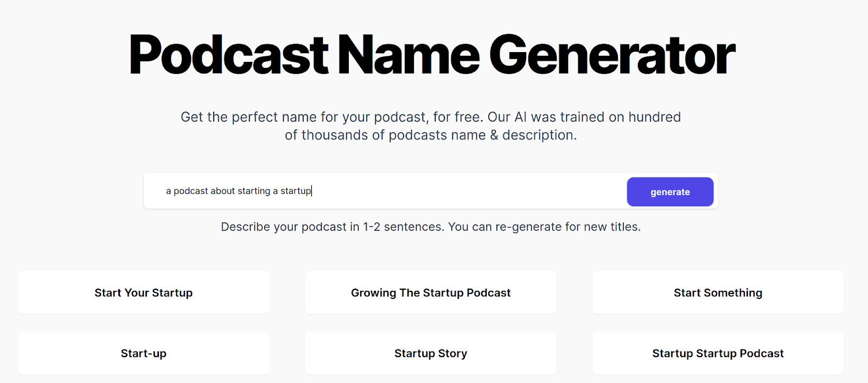Image resolution: width=868 pixels, height=383 pixels.
Task: Pick the "Startup Startup Podcast" suggestion
Action: click(718, 354)
